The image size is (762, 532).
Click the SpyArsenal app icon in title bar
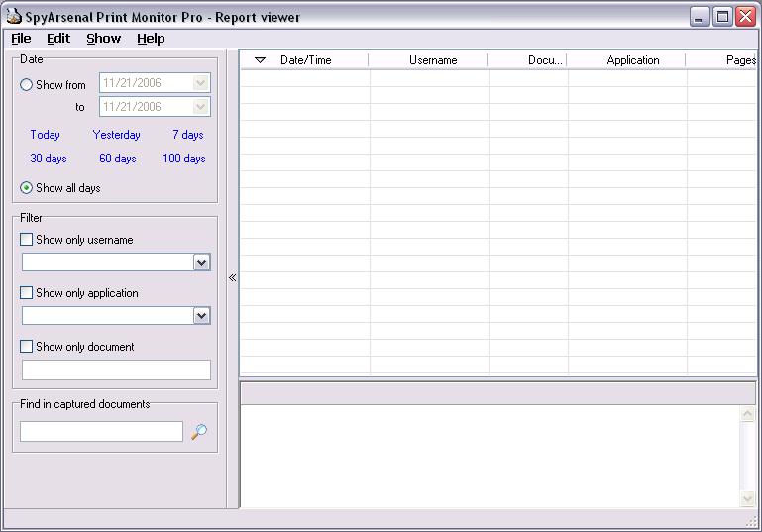point(14,16)
